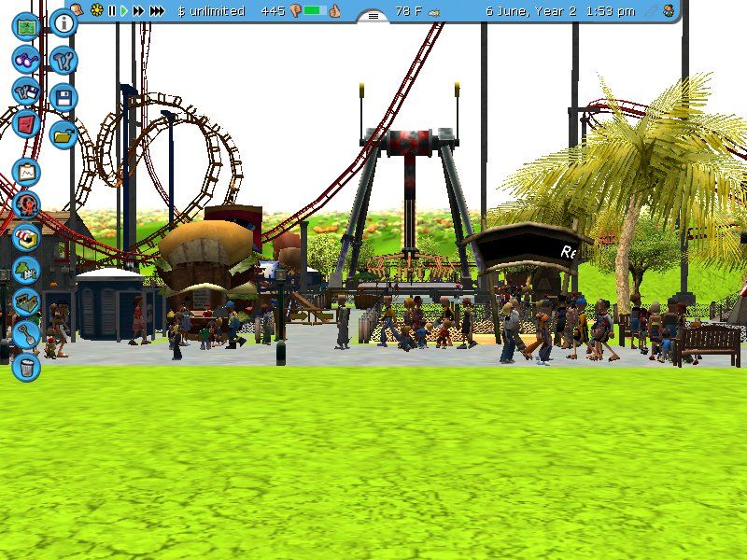Viewport: 747px width, 560px height.
Task: Open the finances graph clipboard icon
Action: click(x=26, y=172)
